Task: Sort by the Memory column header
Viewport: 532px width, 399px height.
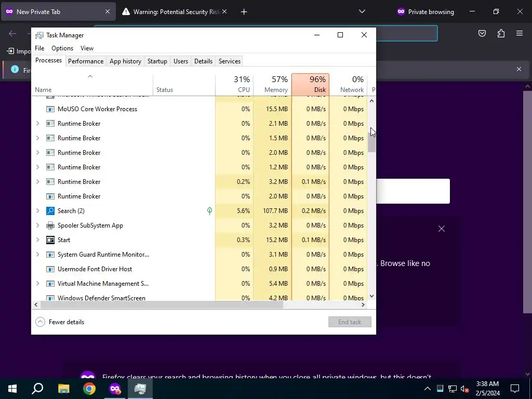Action: click(272, 85)
